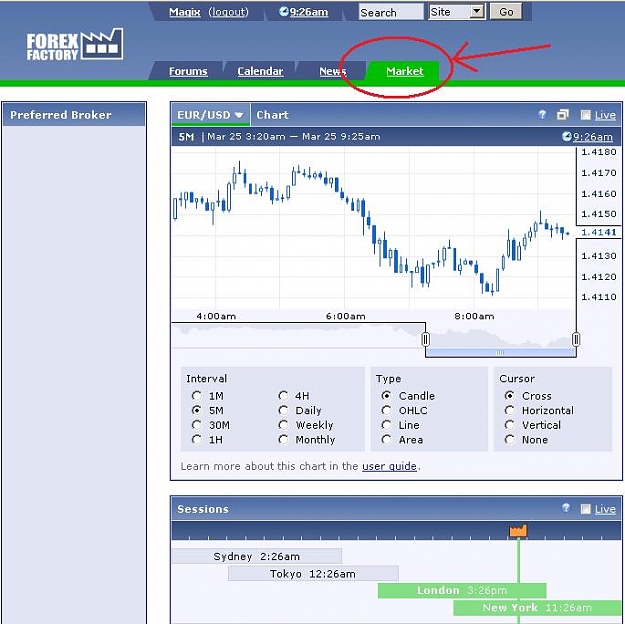
Task: Select the 5M interval option
Action: [x=196, y=410]
